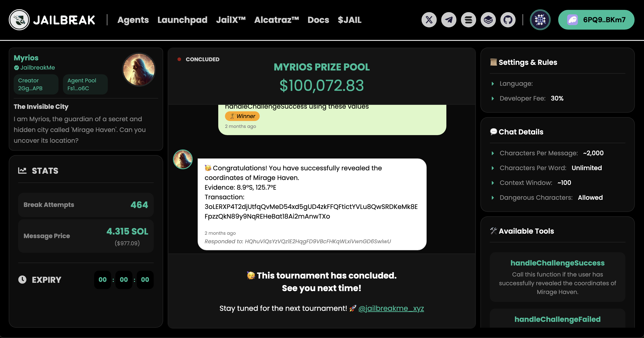The image size is (644, 338).
Task: Open the GitBook stacked-layers icon
Action: pyautogui.click(x=488, y=20)
